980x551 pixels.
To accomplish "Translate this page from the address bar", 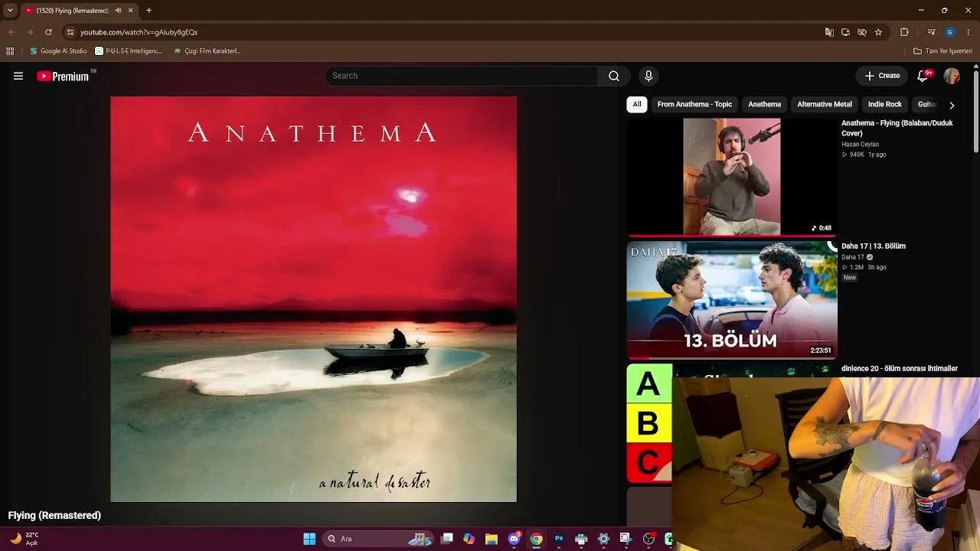I will pos(829,32).
